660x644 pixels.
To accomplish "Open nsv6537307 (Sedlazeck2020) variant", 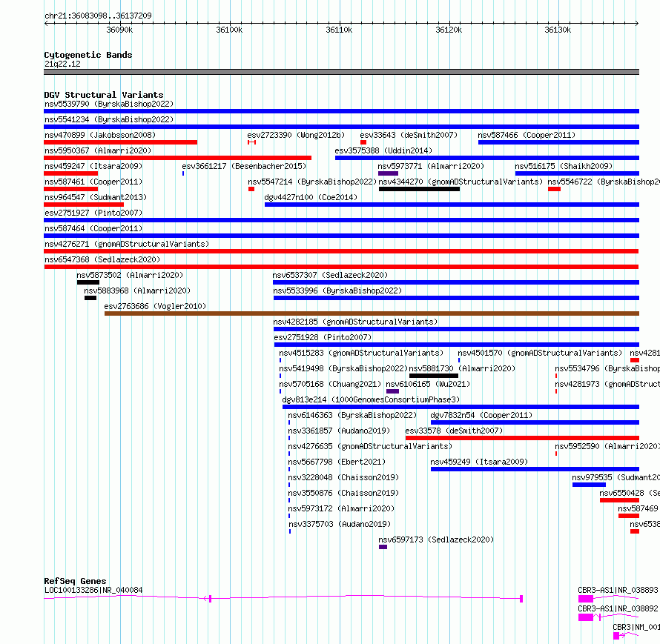I will (x=330, y=275).
